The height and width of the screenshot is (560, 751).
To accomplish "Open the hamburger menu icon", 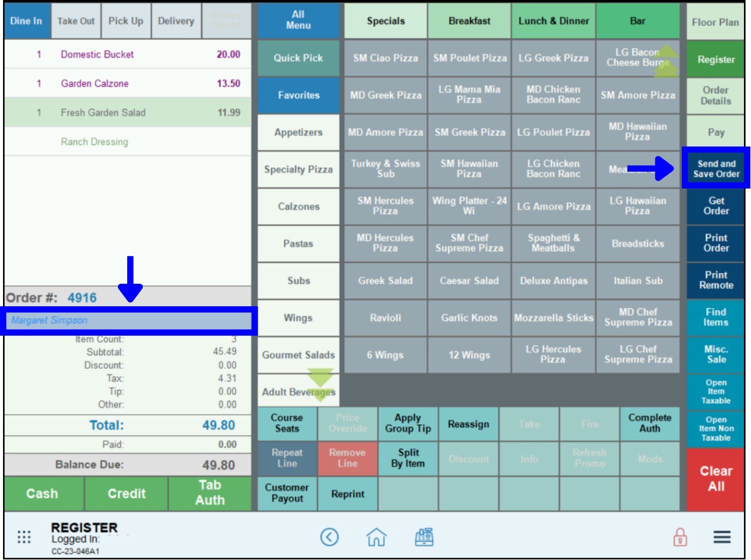I will click(721, 536).
